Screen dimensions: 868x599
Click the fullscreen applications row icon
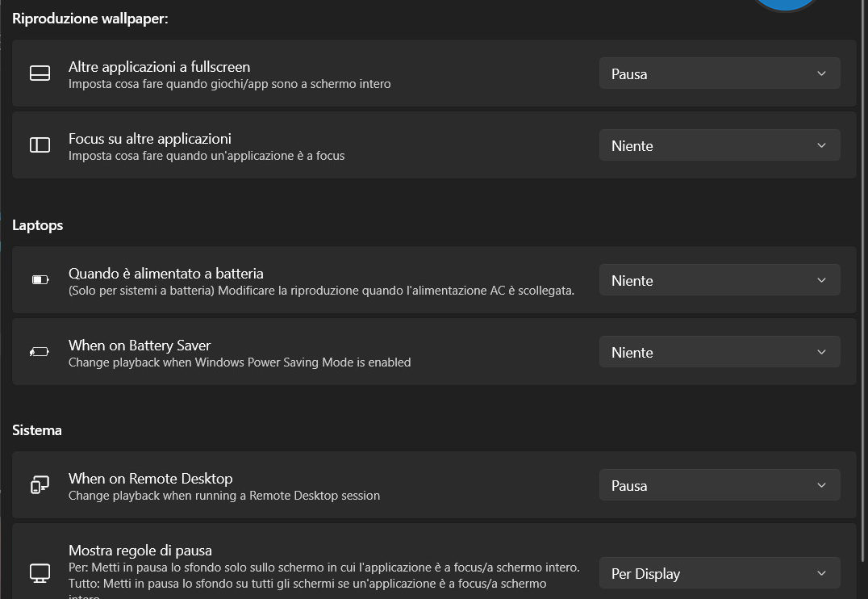point(40,73)
